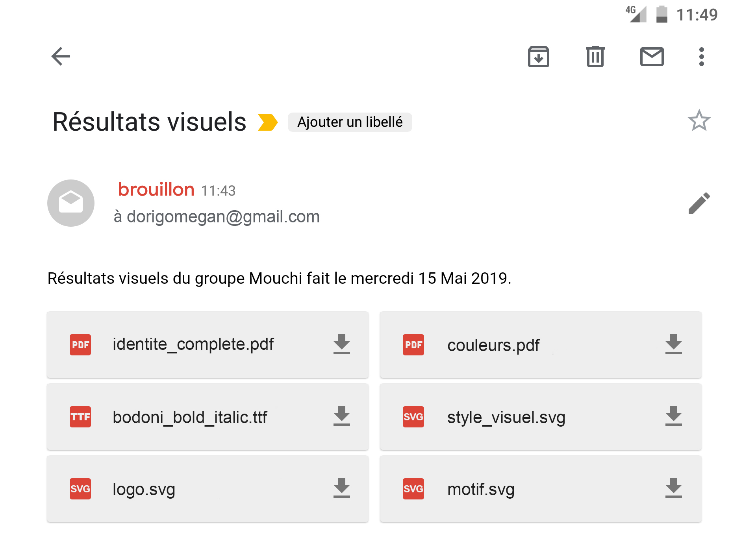Screen dimensions: 756x551
Task: Delete email with trash icon
Action: 595,57
